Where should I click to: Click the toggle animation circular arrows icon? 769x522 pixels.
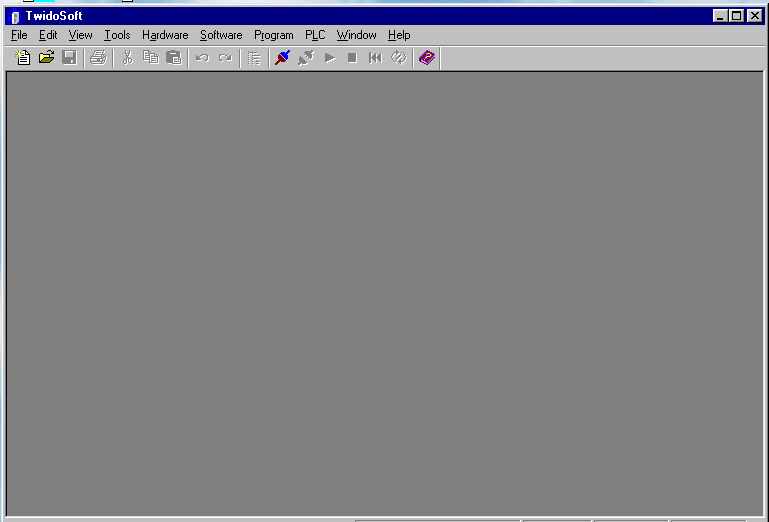click(399, 58)
